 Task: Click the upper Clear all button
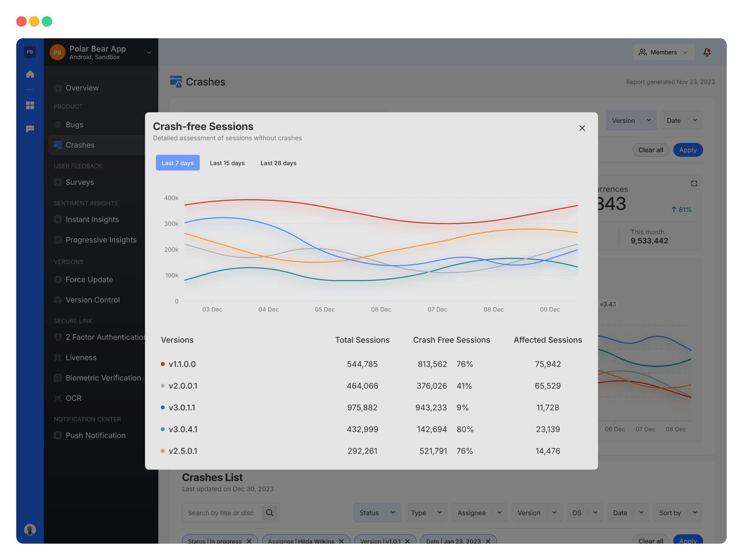[x=651, y=150]
